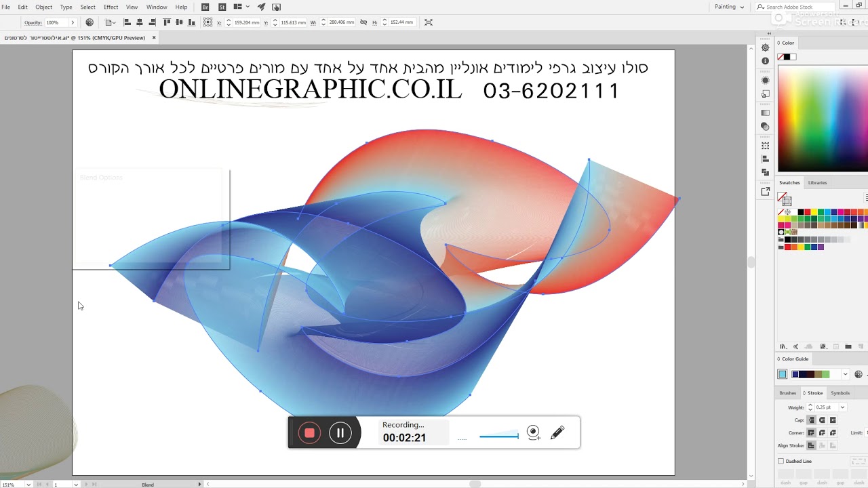This screenshot has height=488, width=868.
Task: Open Adobe Bridge via the Br icon
Action: click(205, 7)
